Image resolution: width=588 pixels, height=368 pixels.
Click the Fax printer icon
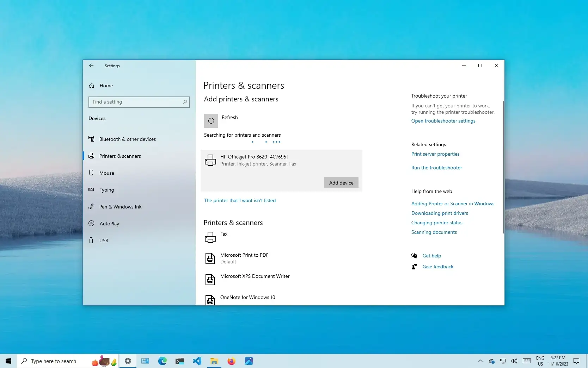coord(210,237)
